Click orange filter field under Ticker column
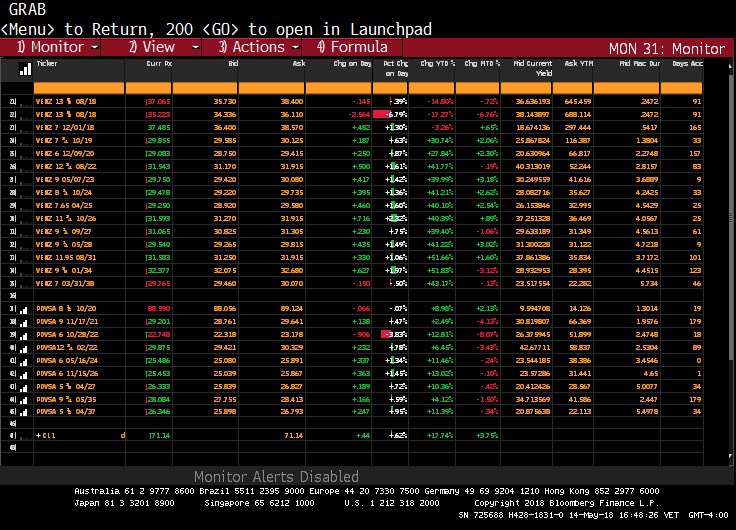This screenshot has height=530, width=736. tap(80, 88)
